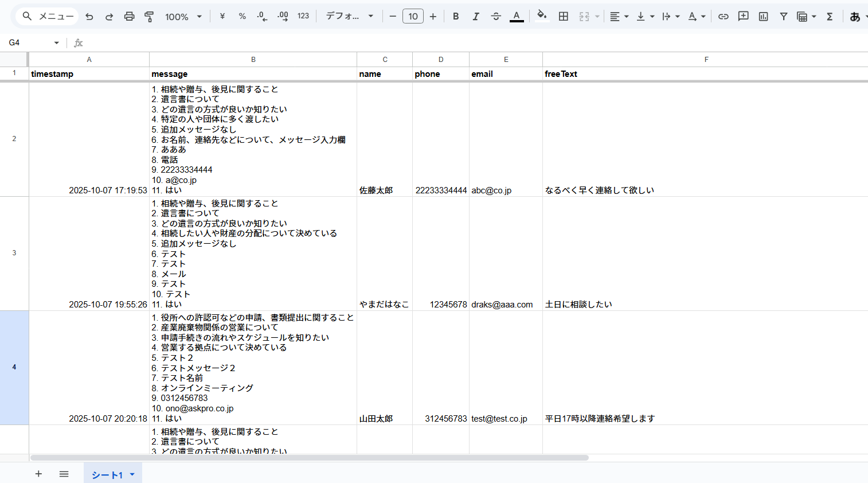The height and width of the screenshot is (483, 868).
Task: Click the print icon
Action: click(x=129, y=17)
